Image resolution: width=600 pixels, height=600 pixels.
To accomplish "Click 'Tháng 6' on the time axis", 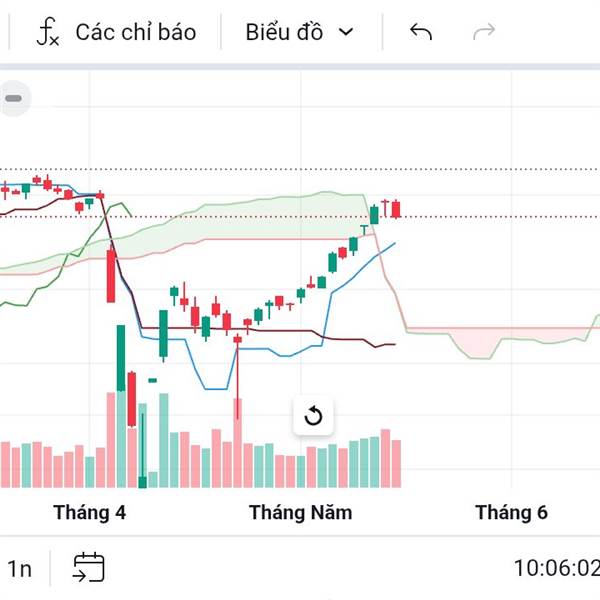I will tap(511, 513).
